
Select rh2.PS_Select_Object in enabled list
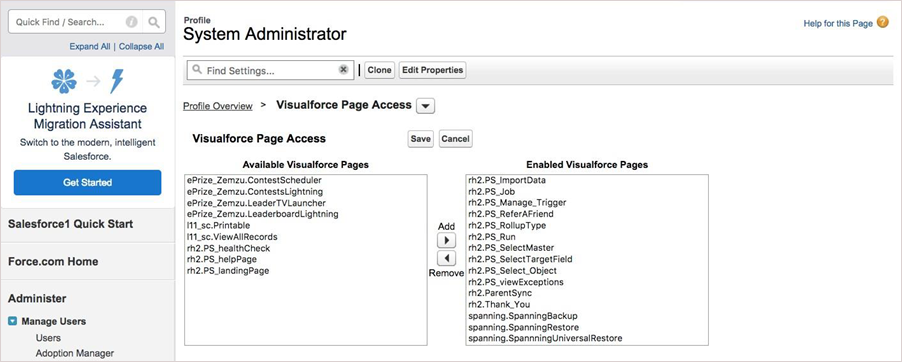(x=587, y=270)
